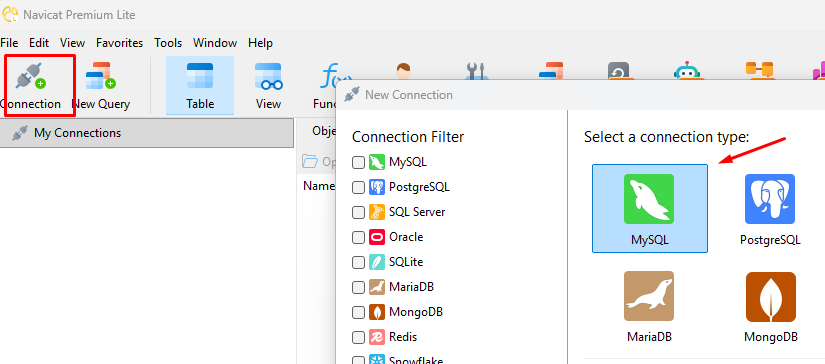Enable the SQLite filter checkbox

pos(358,262)
